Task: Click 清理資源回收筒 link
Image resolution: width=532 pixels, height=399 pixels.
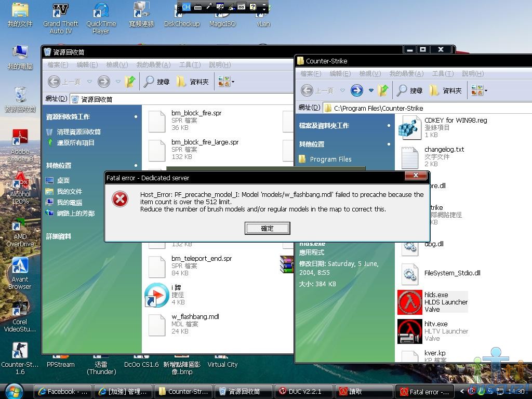Action: click(78, 132)
